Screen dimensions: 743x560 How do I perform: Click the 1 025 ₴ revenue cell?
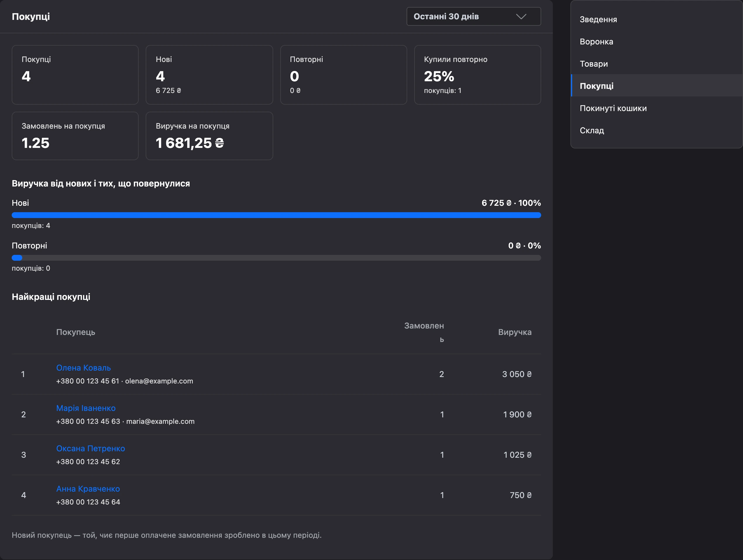click(517, 455)
